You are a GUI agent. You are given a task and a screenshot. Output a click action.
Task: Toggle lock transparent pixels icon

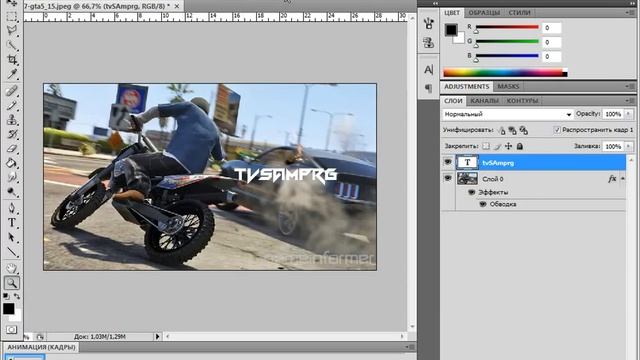click(x=486, y=146)
